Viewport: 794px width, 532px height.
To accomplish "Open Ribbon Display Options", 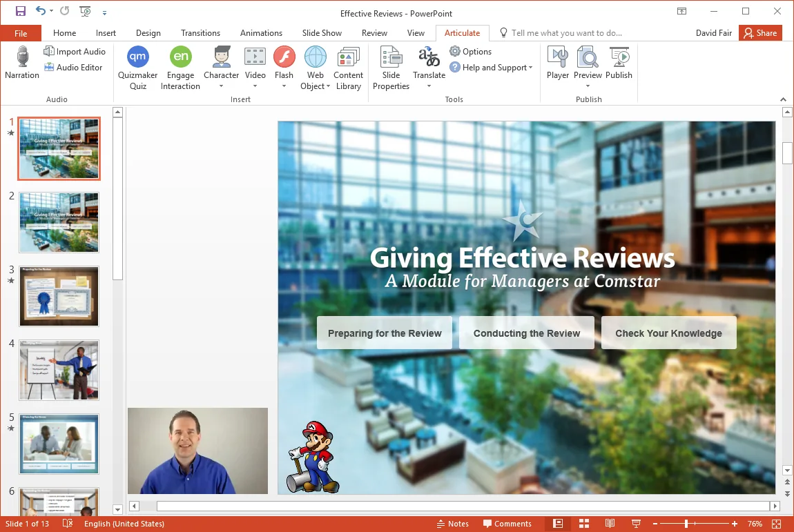I will [682, 11].
